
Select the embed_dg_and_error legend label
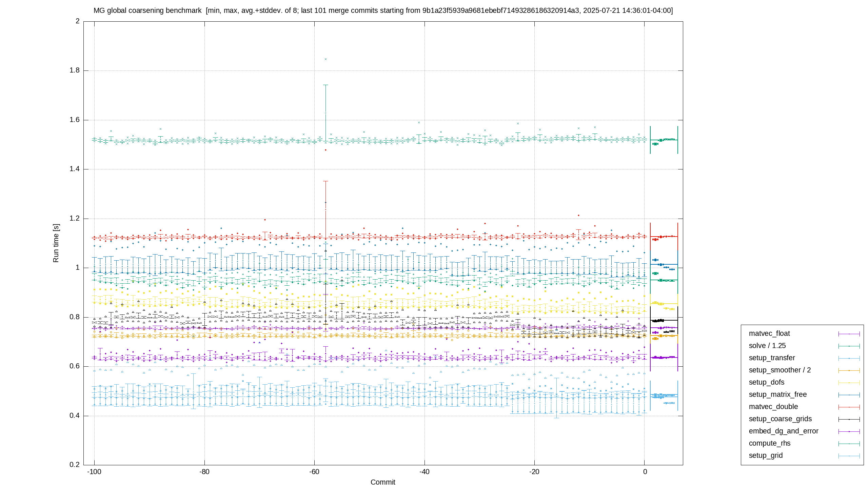pyautogui.click(x=784, y=431)
